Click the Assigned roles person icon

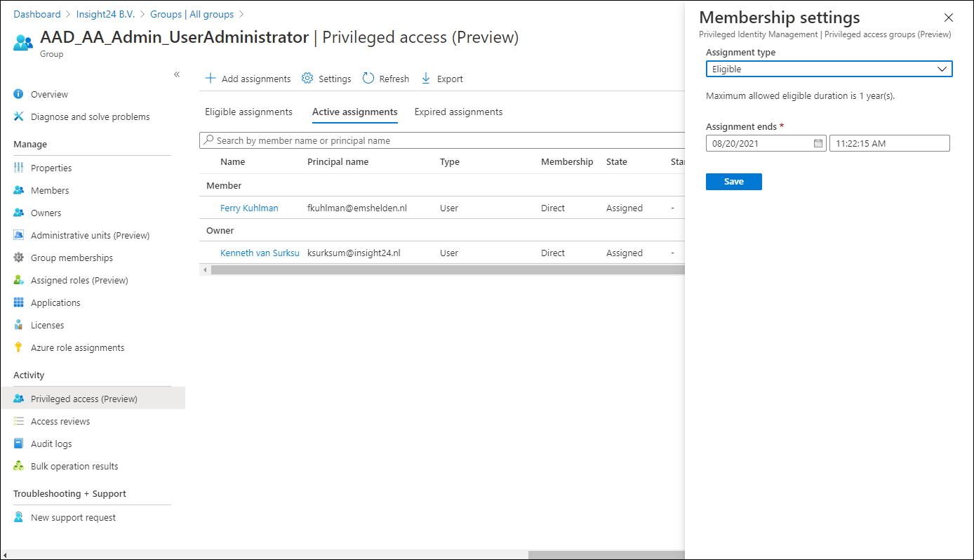click(19, 280)
